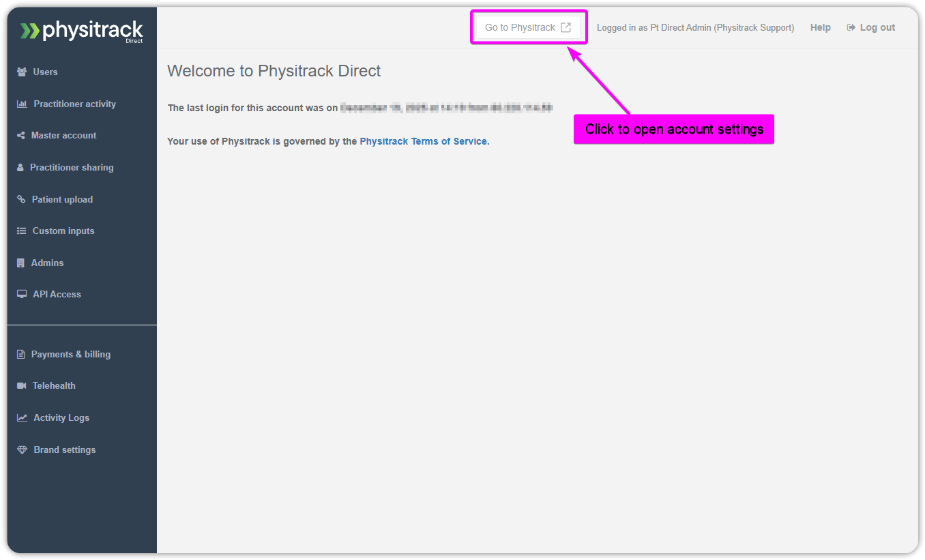
Task: Click the Payments & billing document icon
Action: (21, 354)
